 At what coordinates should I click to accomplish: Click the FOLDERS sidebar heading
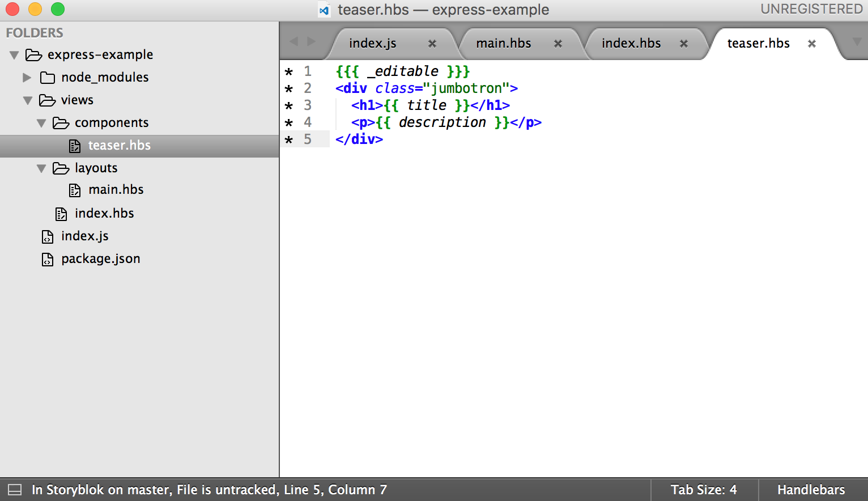(x=35, y=33)
